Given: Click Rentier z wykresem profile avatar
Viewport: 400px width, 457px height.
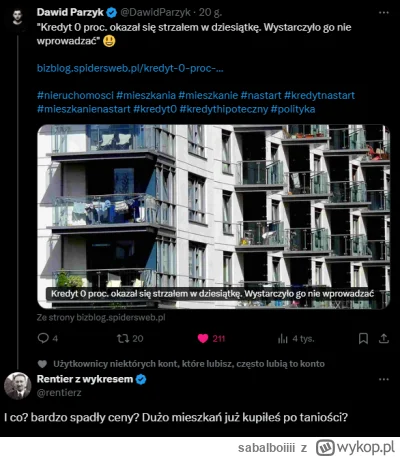Looking at the screenshot, I should click(18, 386).
